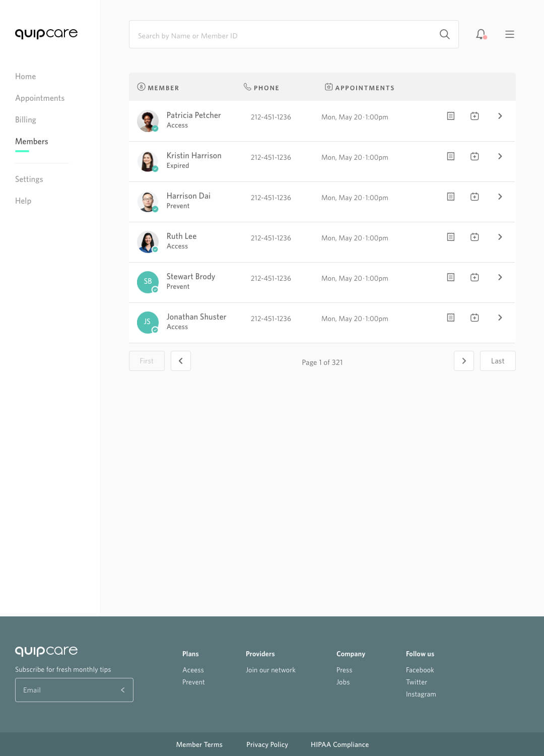Open notes icon for Ruth Lee
This screenshot has width=544, height=756.
tap(451, 237)
